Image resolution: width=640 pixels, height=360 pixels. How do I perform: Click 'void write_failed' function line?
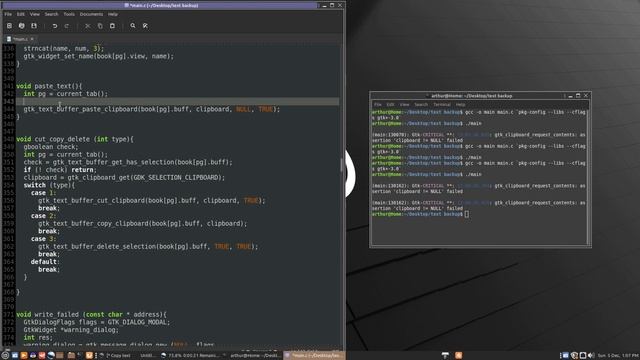click(91, 315)
